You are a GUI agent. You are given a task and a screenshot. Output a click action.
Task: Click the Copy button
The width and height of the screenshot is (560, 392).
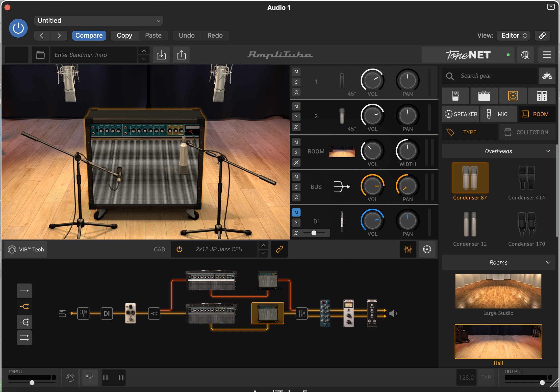point(125,35)
